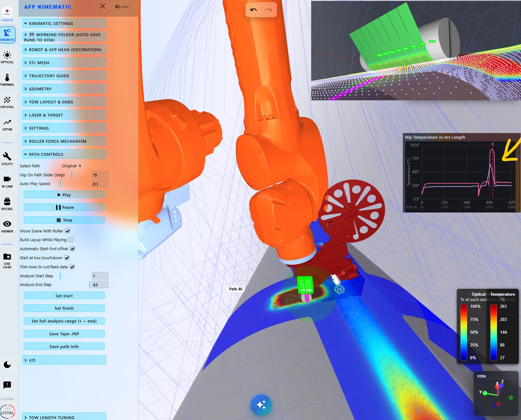This screenshot has width=521, height=420.
Task: Expand the Laser & Target section
Action: pyautogui.click(x=64, y=115)
